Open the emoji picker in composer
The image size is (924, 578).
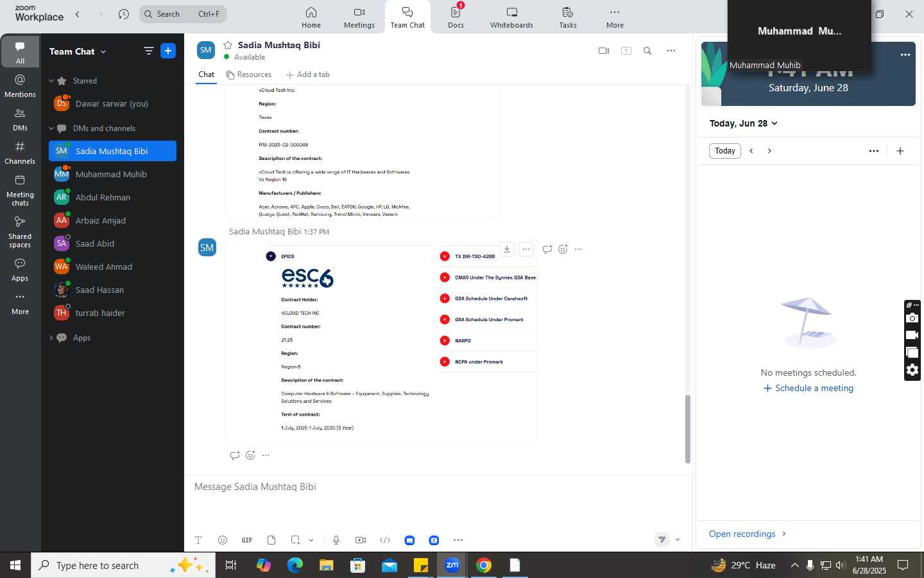click(223, 540)
